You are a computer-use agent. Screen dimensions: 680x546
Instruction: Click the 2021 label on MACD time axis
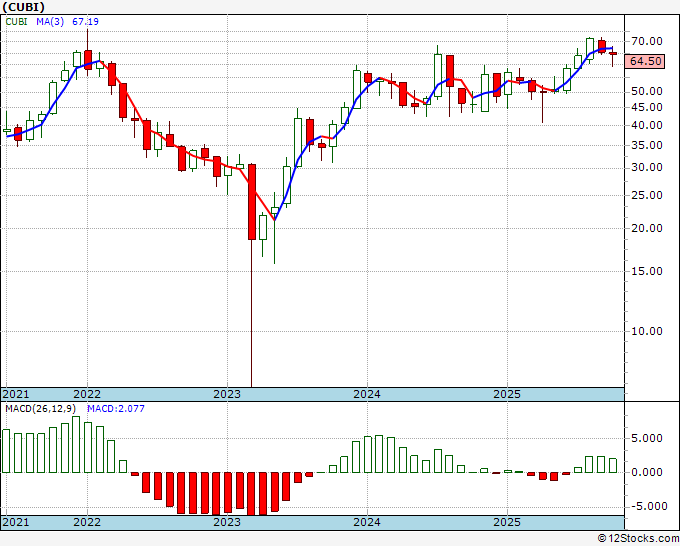coord(16,522)
